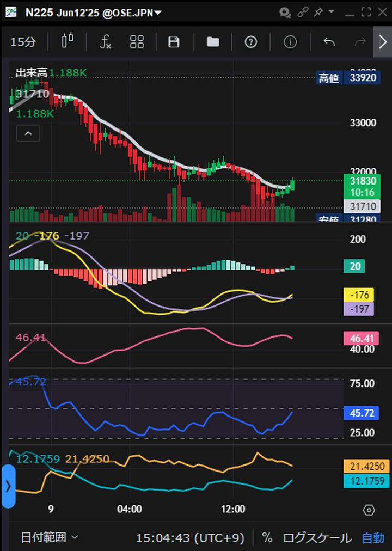Screen dimensions: 392x551
Task: Save the chart with floppy disk icon
Action: pyautogui.click(x=174, y=42)
